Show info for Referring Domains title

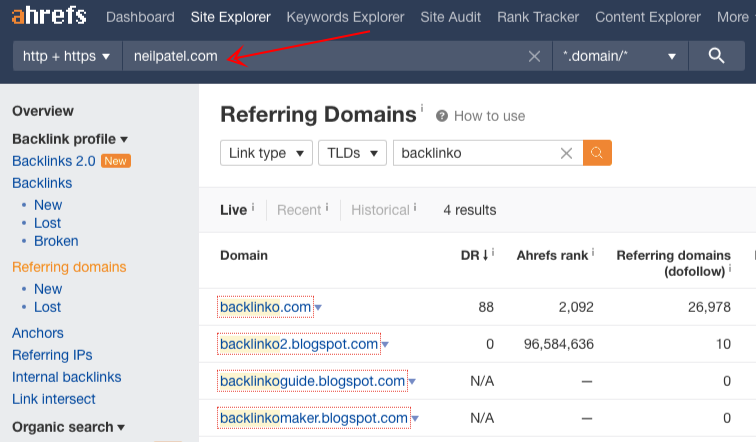pos(422,107)
